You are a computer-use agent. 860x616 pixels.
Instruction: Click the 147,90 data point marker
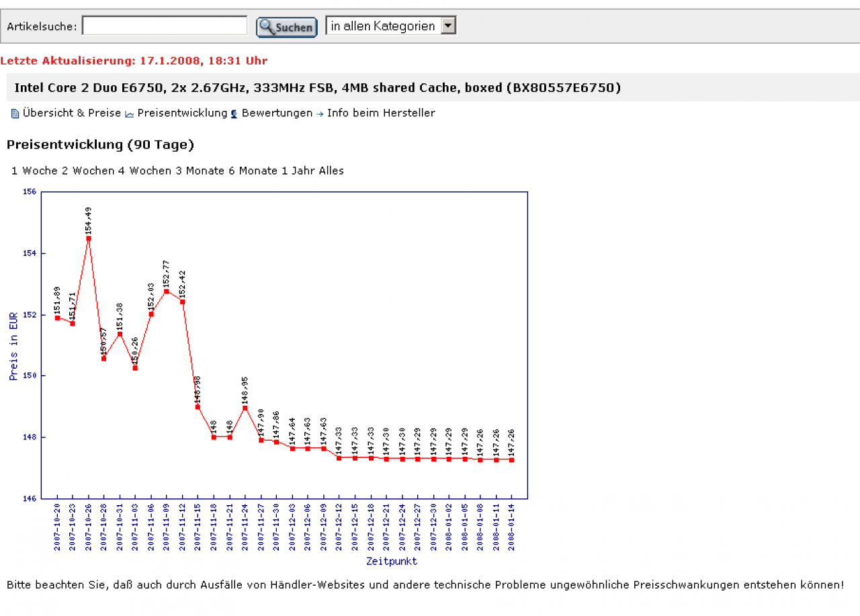click(x=261, y=440)
